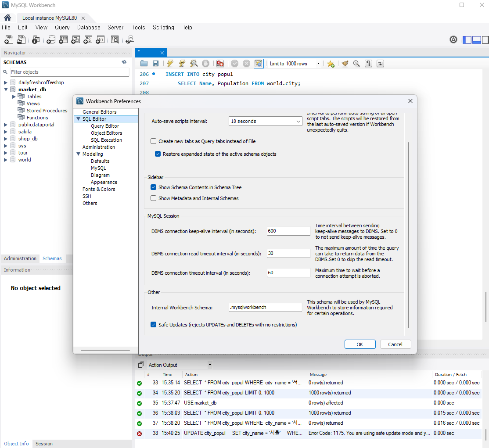Open the Database menu
Screen dimensions: 489x448
coord(89,28)
